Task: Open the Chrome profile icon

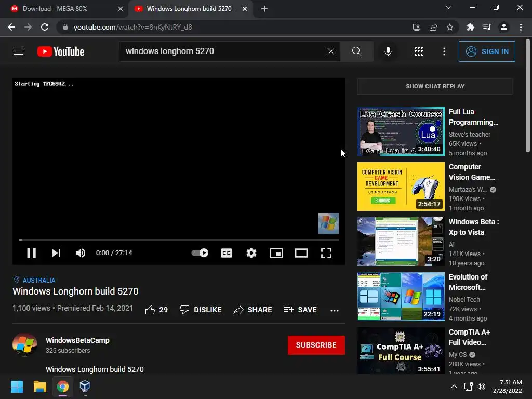Action: tap(504, 27)
